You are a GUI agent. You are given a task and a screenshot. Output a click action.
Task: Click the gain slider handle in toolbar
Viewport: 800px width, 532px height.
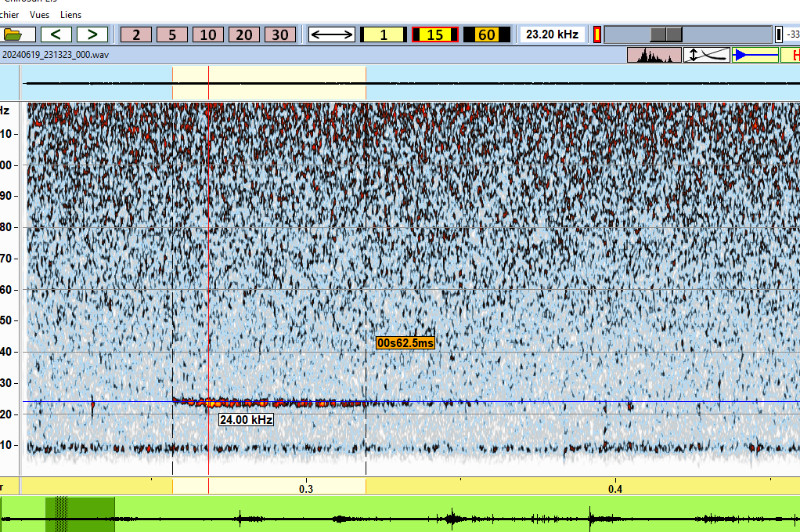(666, 34)
